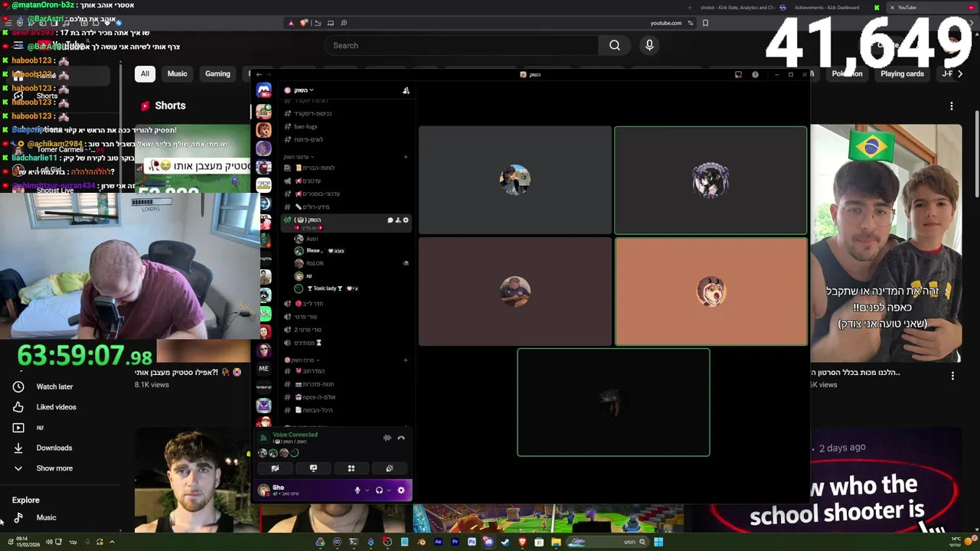
Task: Open options menu for Brazil flag short
Action: click(x=952, y=376)
